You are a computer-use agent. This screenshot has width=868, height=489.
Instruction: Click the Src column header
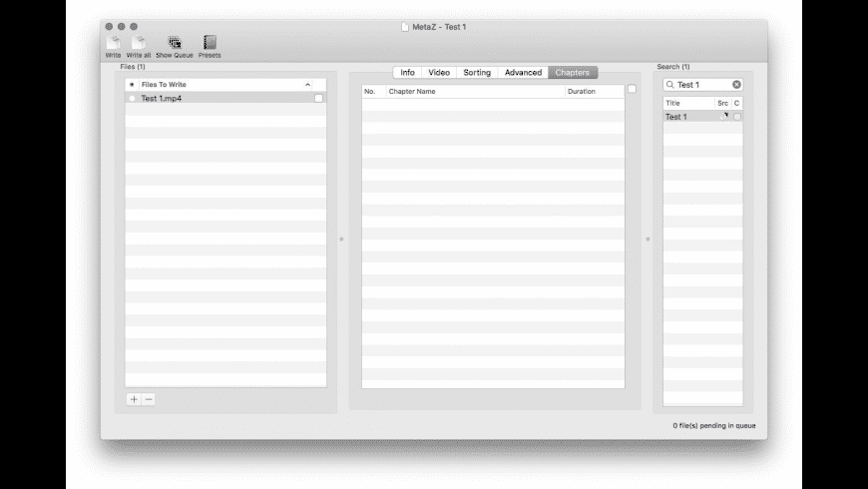pos(723,103)
